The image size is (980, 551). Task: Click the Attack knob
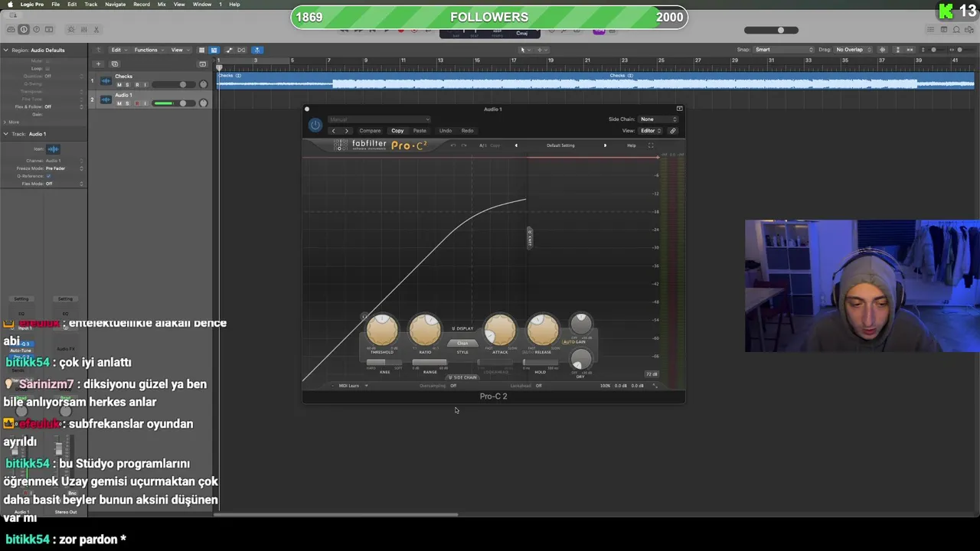click(x=500, y=331)
